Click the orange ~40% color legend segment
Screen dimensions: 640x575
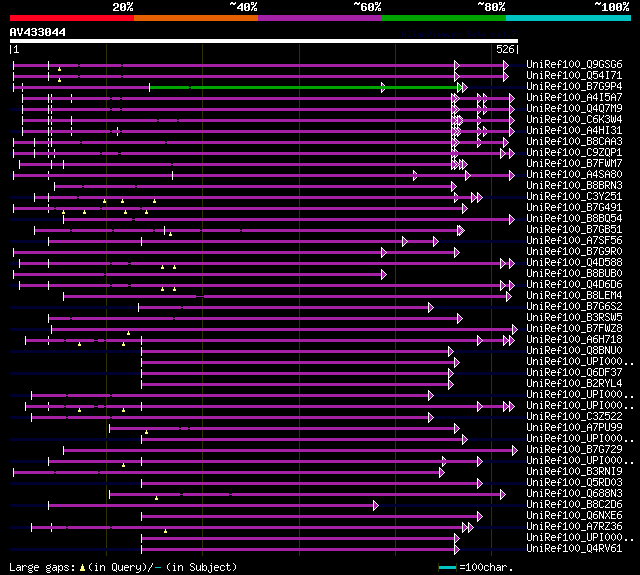click(196, 18)
